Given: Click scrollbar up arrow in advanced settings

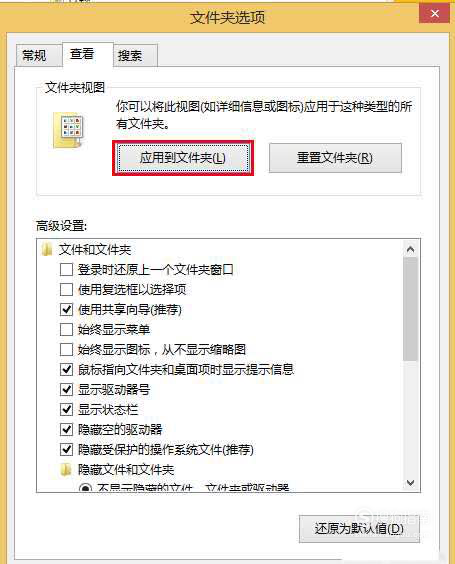Looking at the screenshot, I should tap(410, 249).
